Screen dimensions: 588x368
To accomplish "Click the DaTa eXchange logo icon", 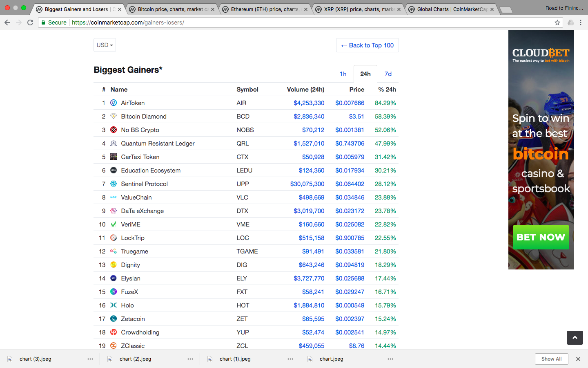I will [x=114, y=211].
